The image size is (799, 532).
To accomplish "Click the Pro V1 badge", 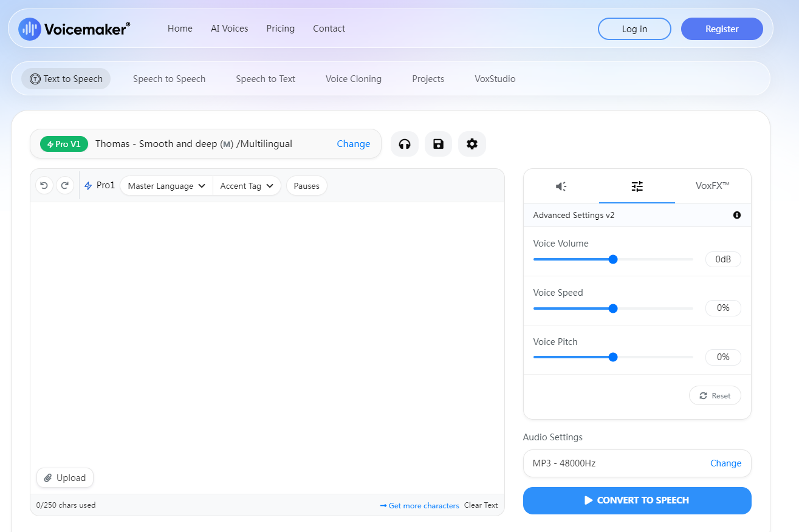I will (x=64, y=144).
